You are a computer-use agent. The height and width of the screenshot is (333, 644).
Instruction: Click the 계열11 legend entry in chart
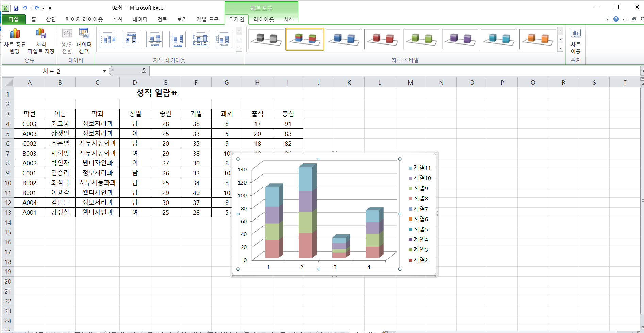tap(422, 168)
